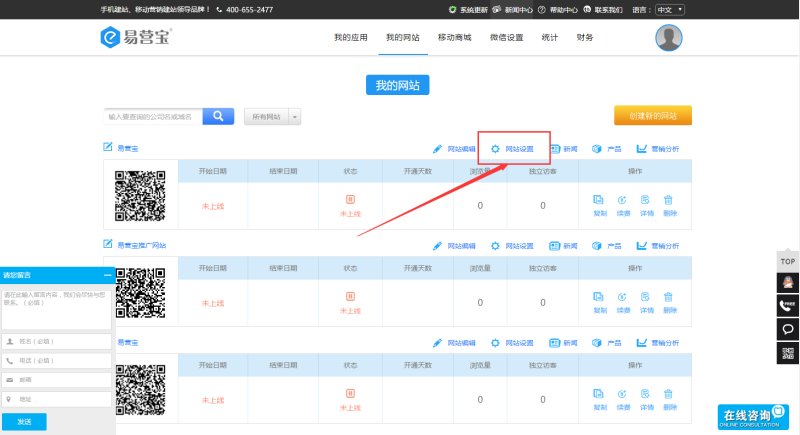Click the 产品 cube icon for second site
800x435 pixels.
pyautogui.click(x=597, y=245)
